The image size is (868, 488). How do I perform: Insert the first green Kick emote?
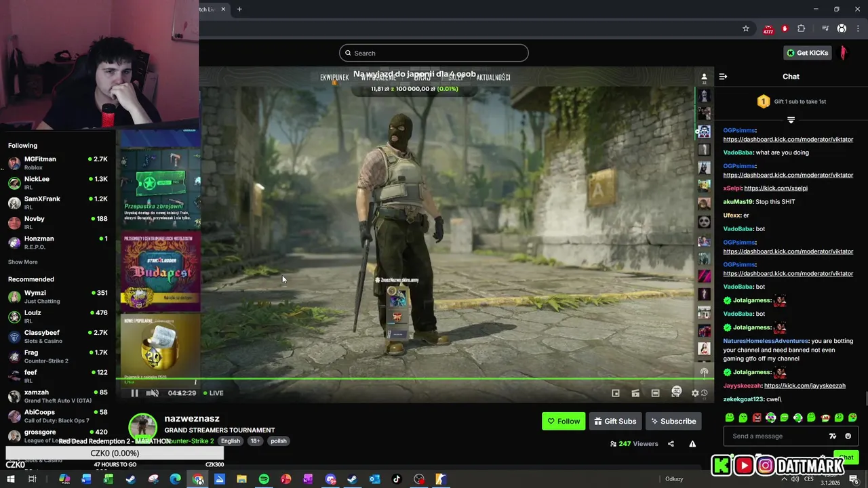tap(730, 418)
